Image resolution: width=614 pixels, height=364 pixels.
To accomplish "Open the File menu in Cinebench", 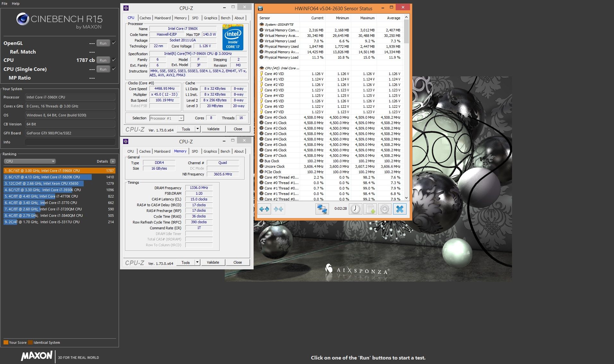I will (x=4, y=4).
